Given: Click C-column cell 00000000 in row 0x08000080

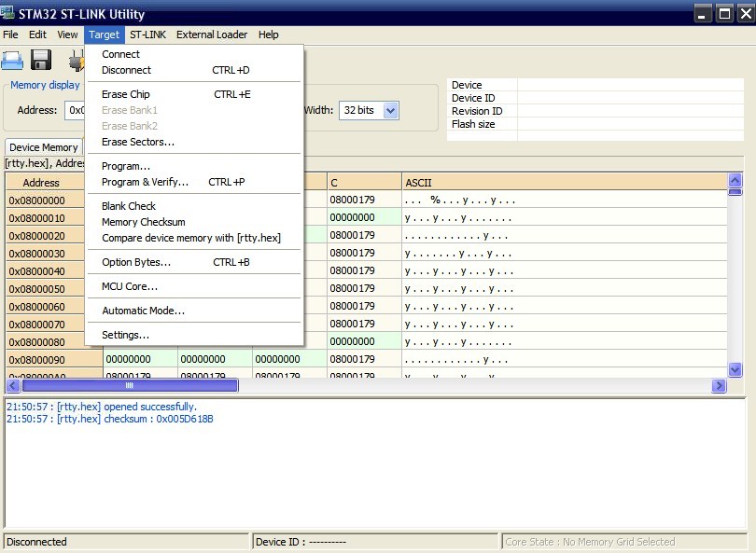Looking at the screenshot, I should pos(365,341).
